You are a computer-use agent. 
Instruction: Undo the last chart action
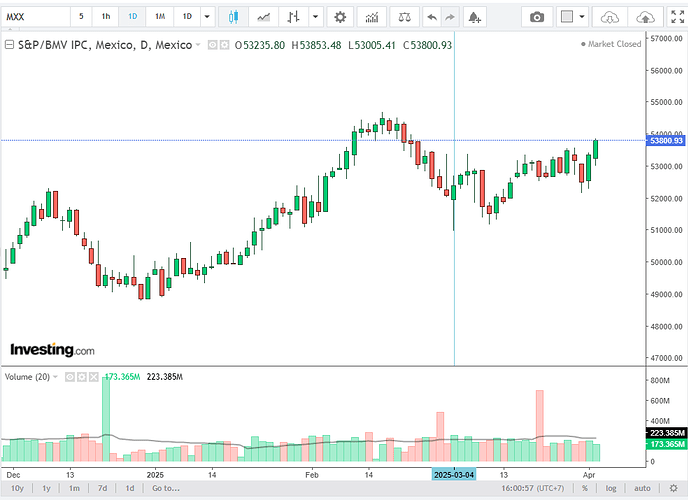click(432, 17)
